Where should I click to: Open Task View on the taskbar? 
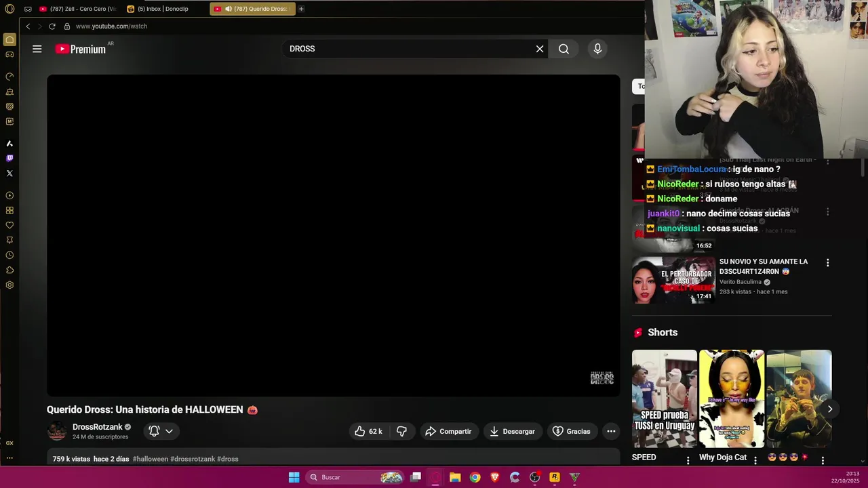416,477
